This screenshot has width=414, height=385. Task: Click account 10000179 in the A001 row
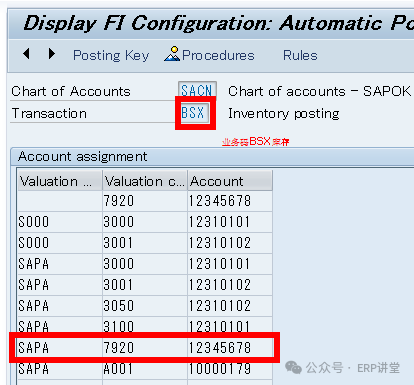pyautogui.click(x=230, y=369)
